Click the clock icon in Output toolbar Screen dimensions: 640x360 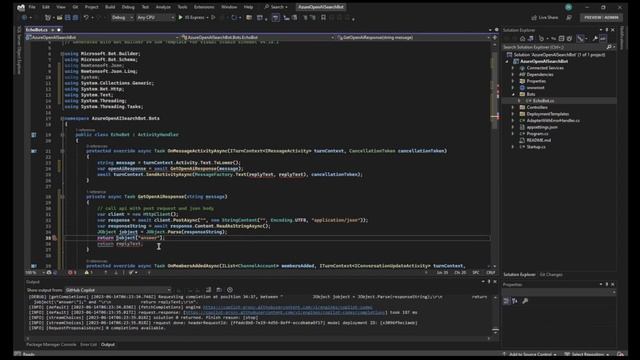(x=230, y=290)
